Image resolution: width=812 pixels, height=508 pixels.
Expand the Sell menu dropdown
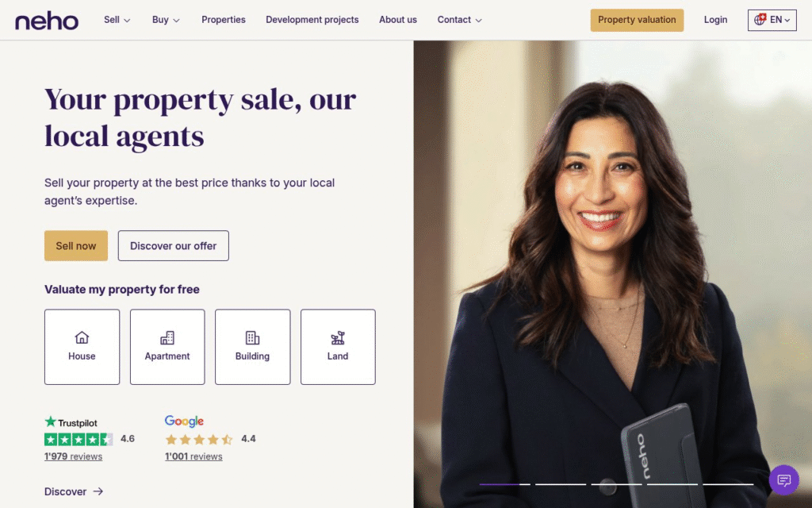click(117, 20)
